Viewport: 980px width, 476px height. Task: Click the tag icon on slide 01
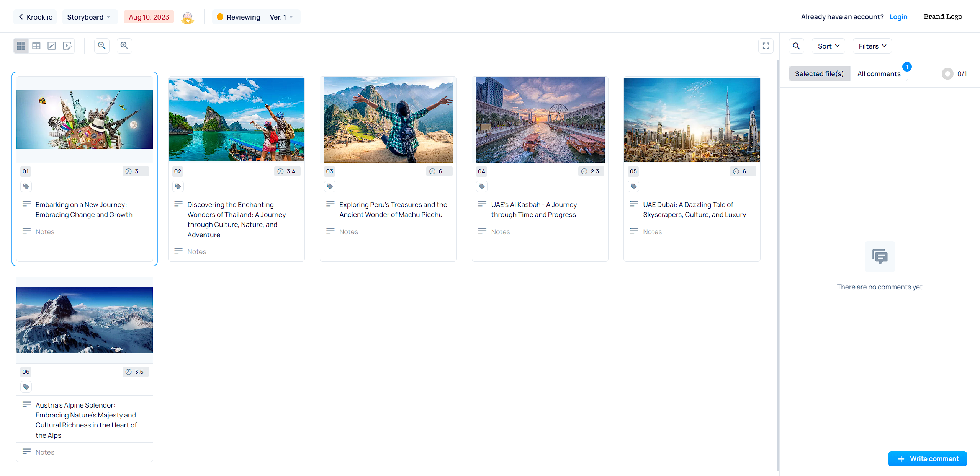[26, 186]
